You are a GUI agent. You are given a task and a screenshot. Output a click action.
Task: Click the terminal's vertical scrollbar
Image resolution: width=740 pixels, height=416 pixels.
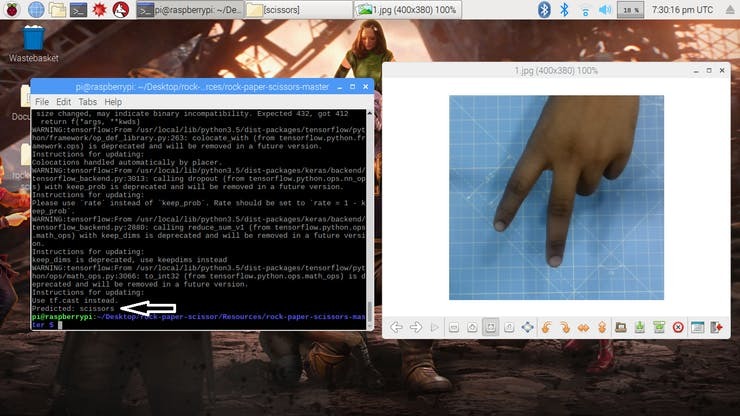click(x=370, y=220)
